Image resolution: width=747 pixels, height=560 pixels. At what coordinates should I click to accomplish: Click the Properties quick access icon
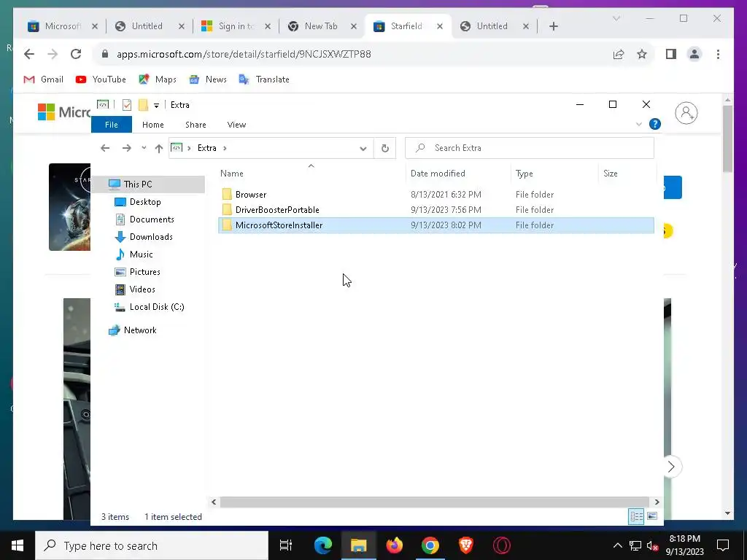coord(127,105)
